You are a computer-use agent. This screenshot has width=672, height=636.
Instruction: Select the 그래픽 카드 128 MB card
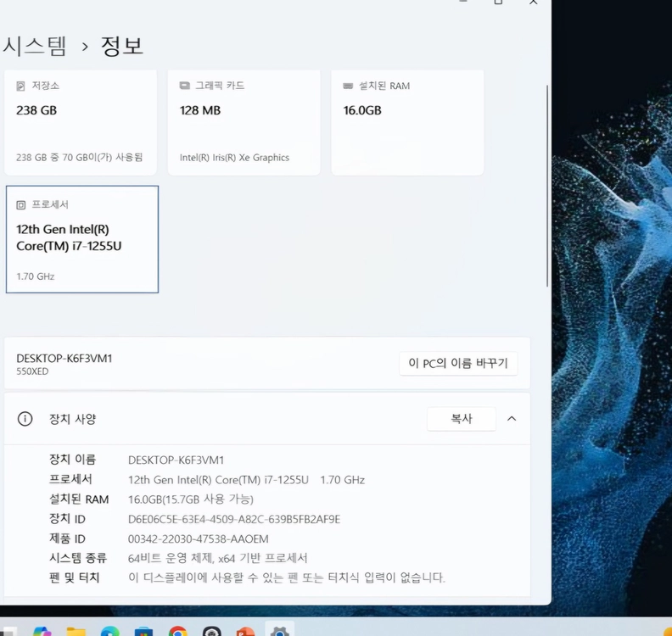click(x=244, y=122)
